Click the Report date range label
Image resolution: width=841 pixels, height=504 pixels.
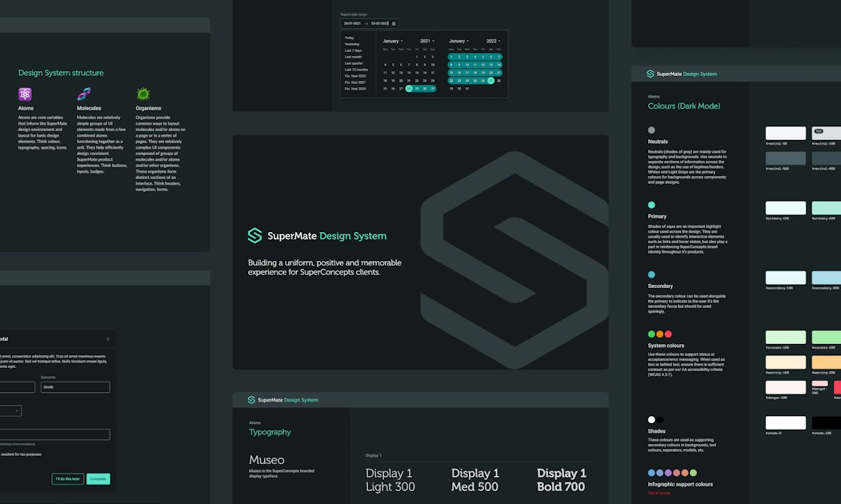pos(354,14)
